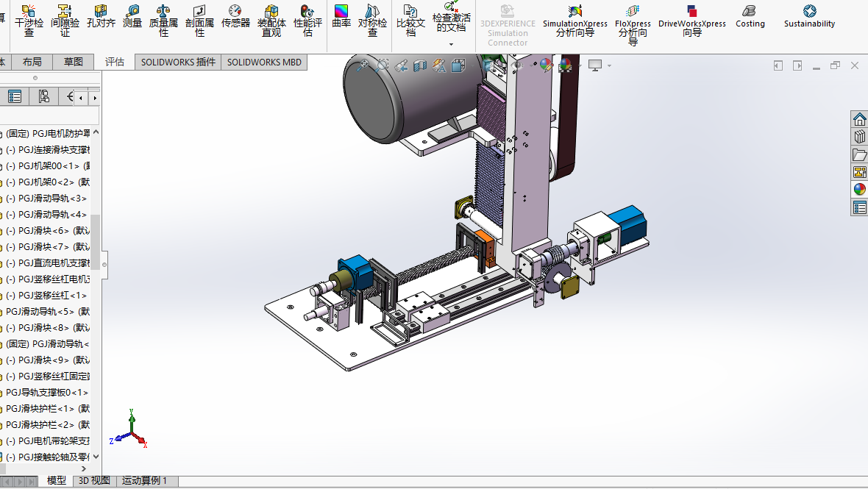Expand the view settings monitor dropdown
Viewport: 868px width, 489px height.
pyautogui.click(x=609, y=66)
